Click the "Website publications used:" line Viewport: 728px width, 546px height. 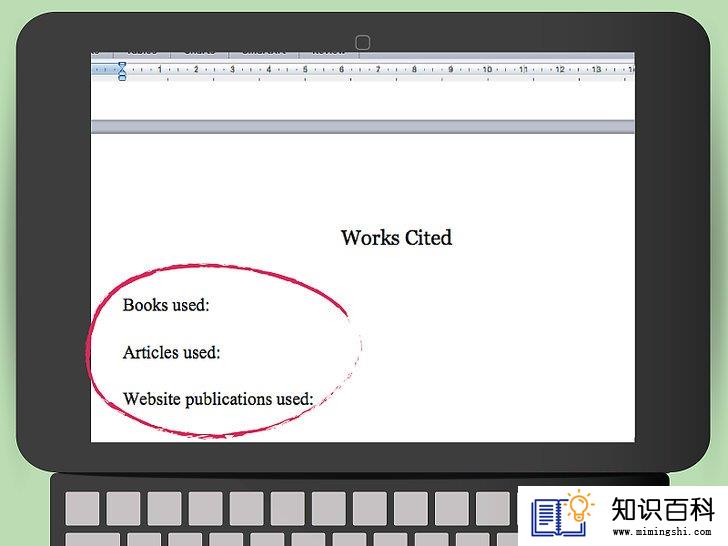[x=218, y=399]
